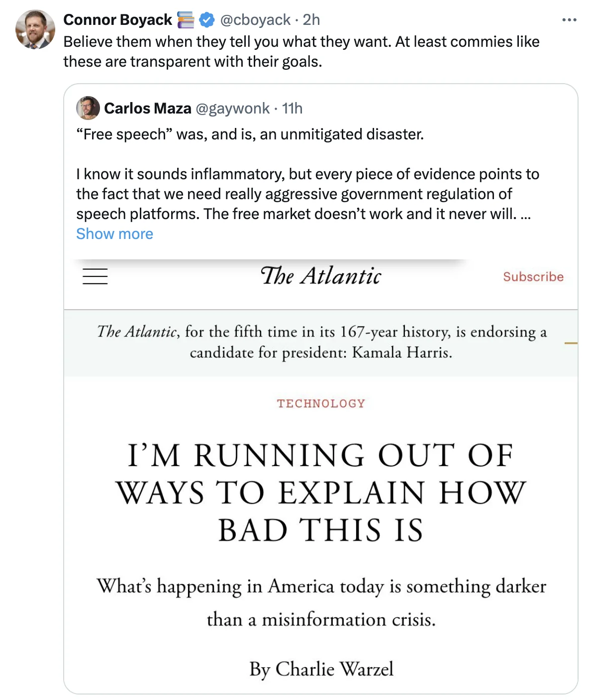Image resolution: width=591 pixels, height=700 pixels.
Task: Open The Atlantic hamburger menu
Action: tap(95, 276)
